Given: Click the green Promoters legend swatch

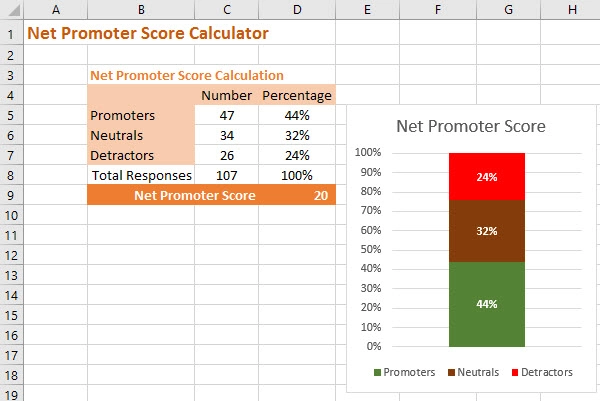Looking at the screenshot, I should [378, 372].
